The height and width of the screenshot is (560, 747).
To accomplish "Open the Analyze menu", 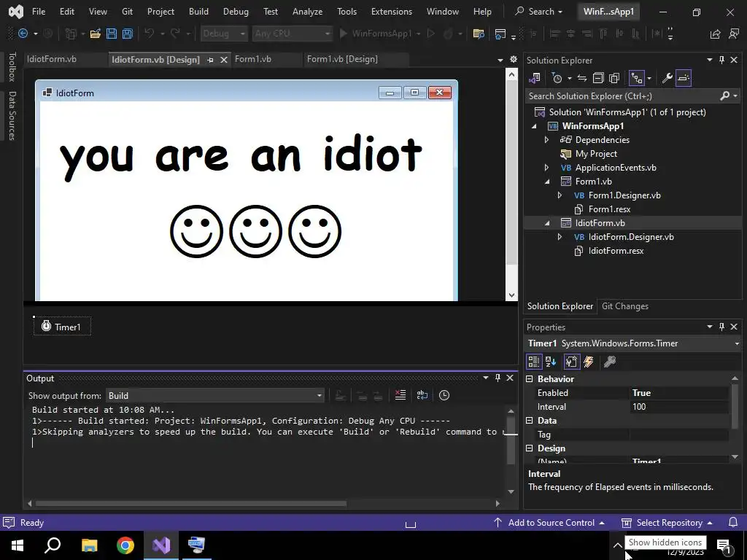I will click(x=307, y=12).
